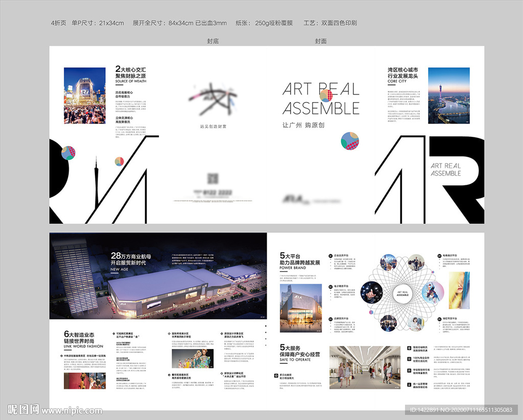The image size is (523, 420).
Task: Click the 'LINK WORLD FASHION' subtitle
Action: point(83,347)
